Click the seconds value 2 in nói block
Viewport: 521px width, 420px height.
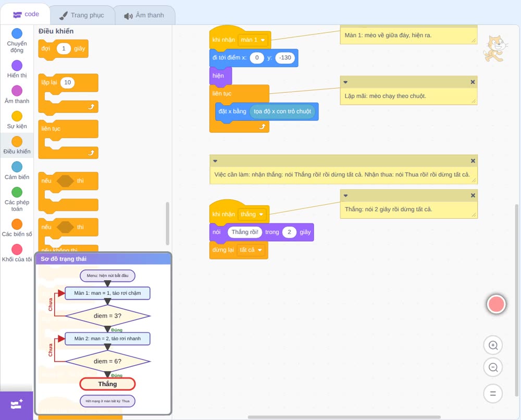tap(289, 232)
